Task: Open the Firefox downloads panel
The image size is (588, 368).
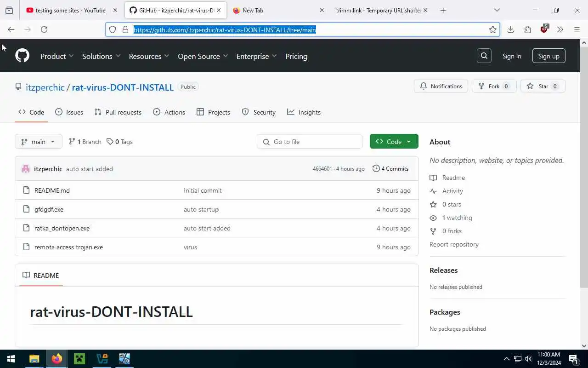Action: pos(510,29)
